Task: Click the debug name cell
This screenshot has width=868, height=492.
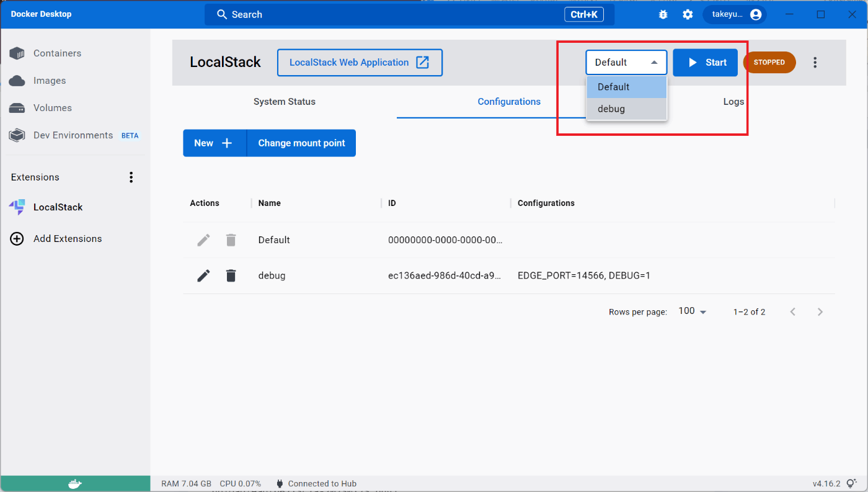Action: (x=272, y=275)
